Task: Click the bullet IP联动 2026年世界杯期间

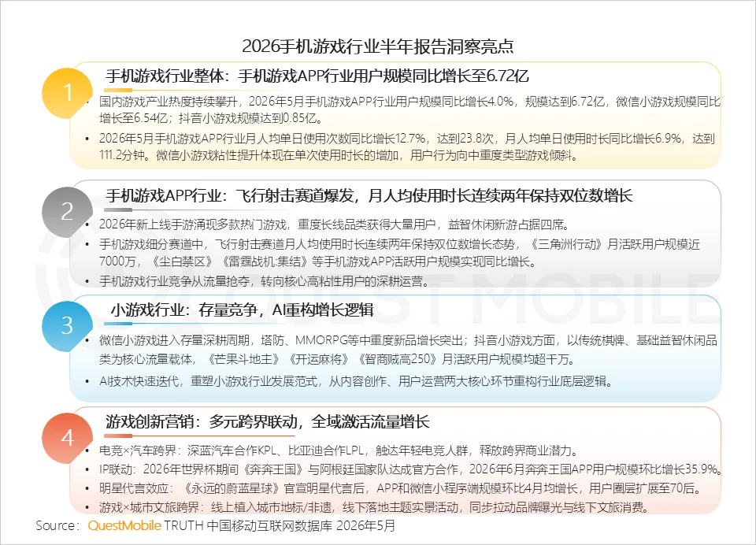Action: coord(410,469)
